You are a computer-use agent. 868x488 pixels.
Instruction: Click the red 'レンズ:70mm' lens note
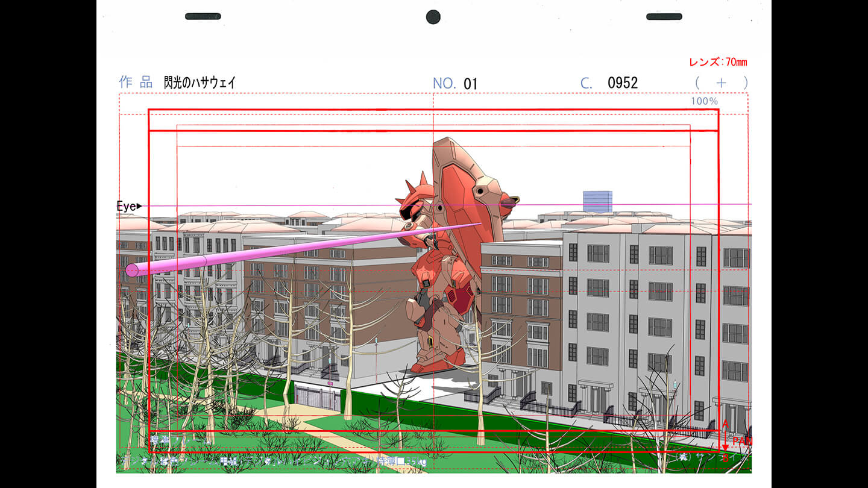[718, 62]
